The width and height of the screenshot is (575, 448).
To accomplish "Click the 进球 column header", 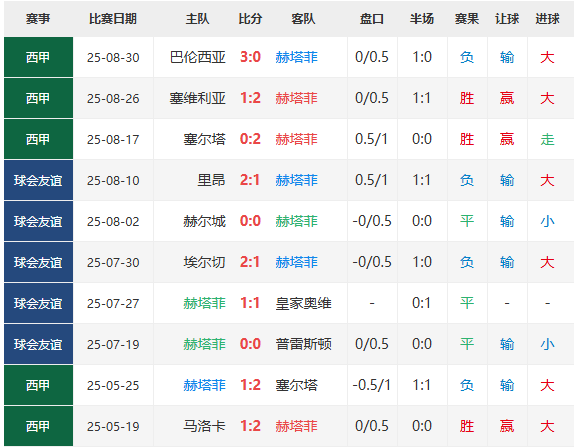I will 547,19.
